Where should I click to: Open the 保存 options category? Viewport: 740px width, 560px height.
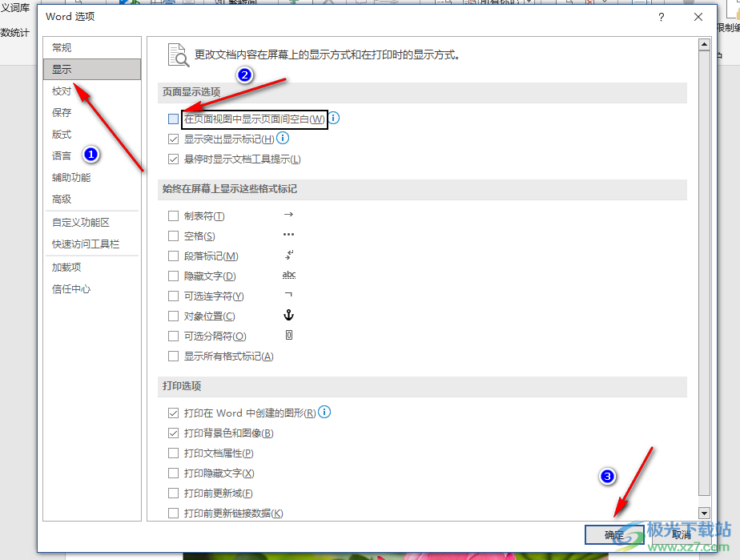[x=92, y=113]
